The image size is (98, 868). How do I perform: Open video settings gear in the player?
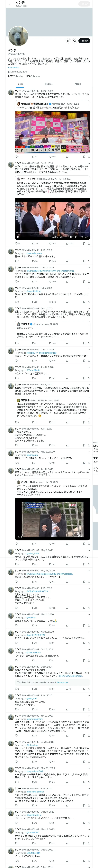[76, 237]
